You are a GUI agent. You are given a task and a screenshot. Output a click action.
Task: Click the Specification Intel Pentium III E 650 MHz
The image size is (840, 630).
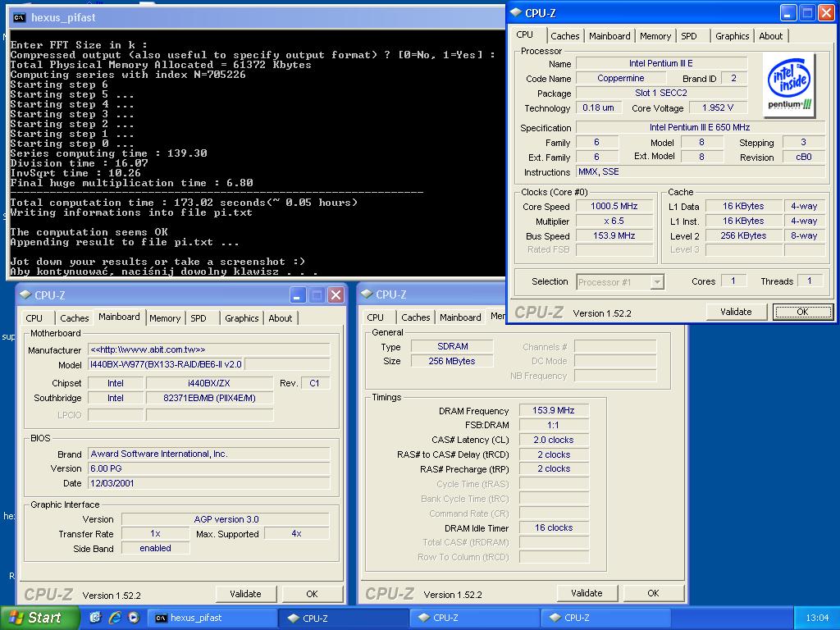pos(700,127)
